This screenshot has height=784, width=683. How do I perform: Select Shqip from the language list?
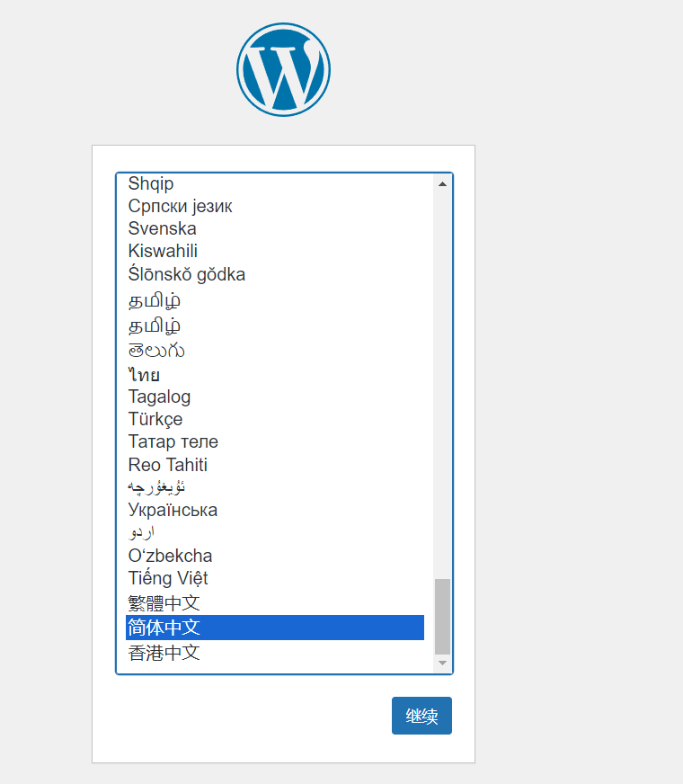[151, 183]
